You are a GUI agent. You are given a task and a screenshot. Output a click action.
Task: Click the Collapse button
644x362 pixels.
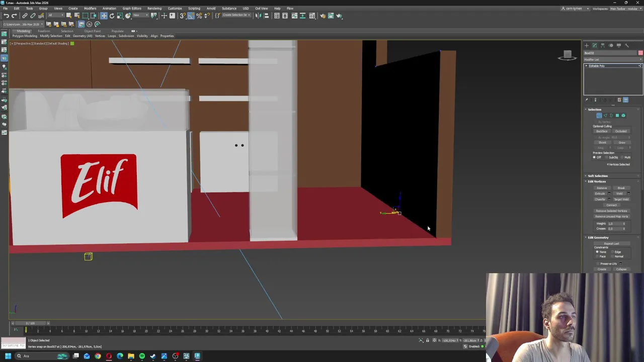[621, 269]
